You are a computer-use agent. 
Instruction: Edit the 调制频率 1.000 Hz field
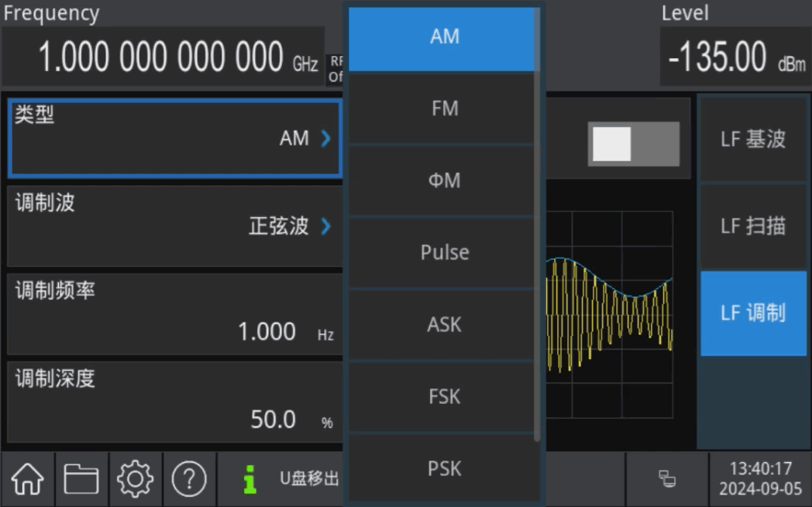click(x=175, y=314)
